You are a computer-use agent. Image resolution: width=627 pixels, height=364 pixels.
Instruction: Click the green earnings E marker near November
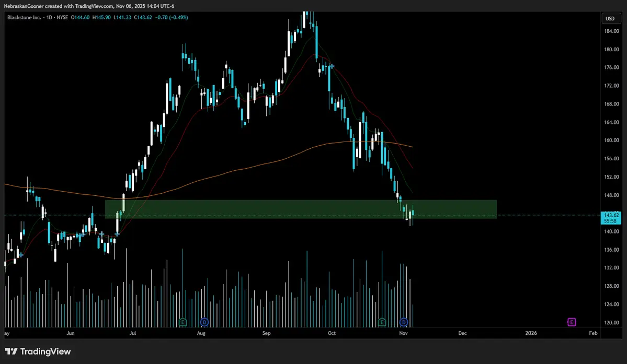coord(382,322)
